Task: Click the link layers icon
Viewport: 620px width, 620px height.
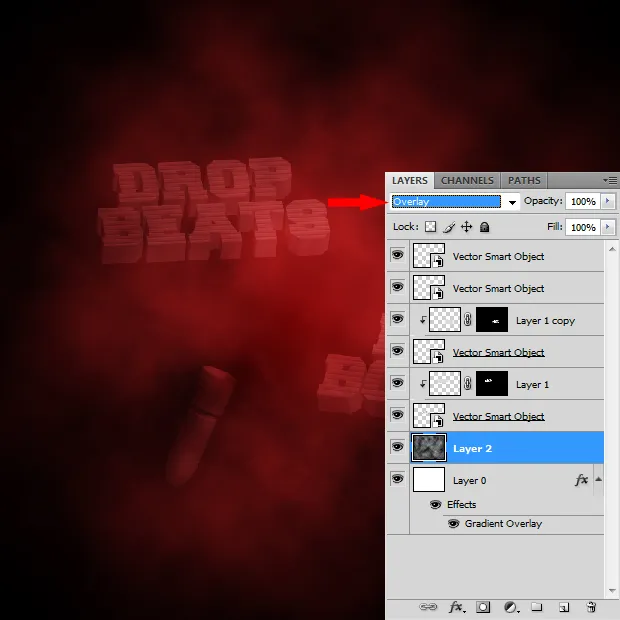Action: 428,607
